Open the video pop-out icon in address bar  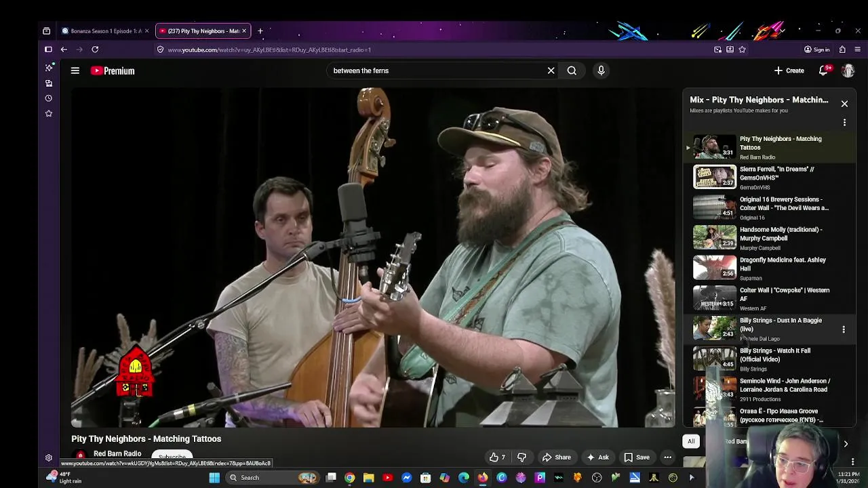pos(717,49)
